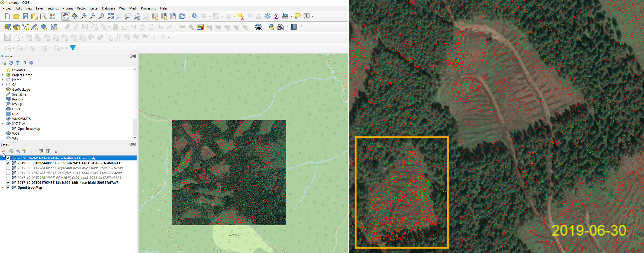Save the current project
The width and height of the screenshot is (644, 253).
(x=25, y=16)
